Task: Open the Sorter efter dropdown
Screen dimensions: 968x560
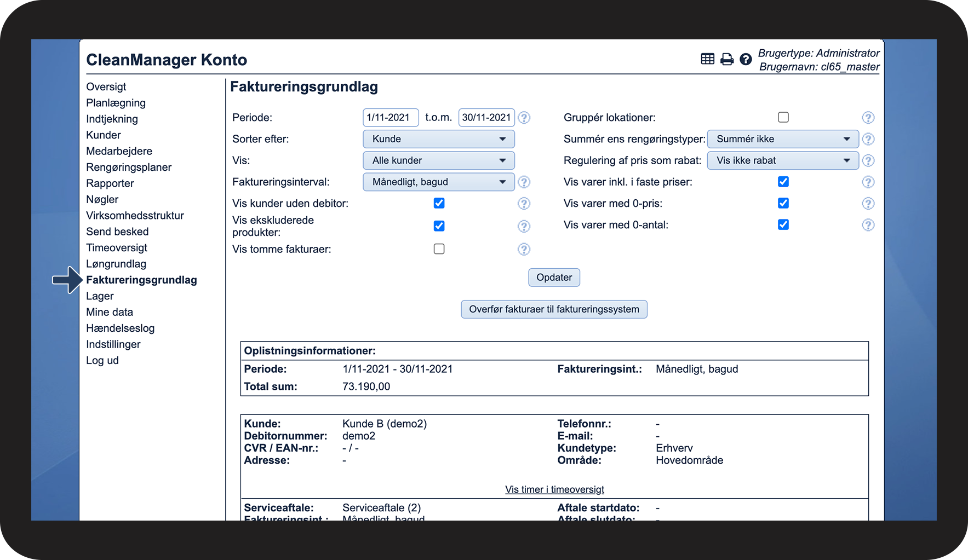Action: pos(438,139)
